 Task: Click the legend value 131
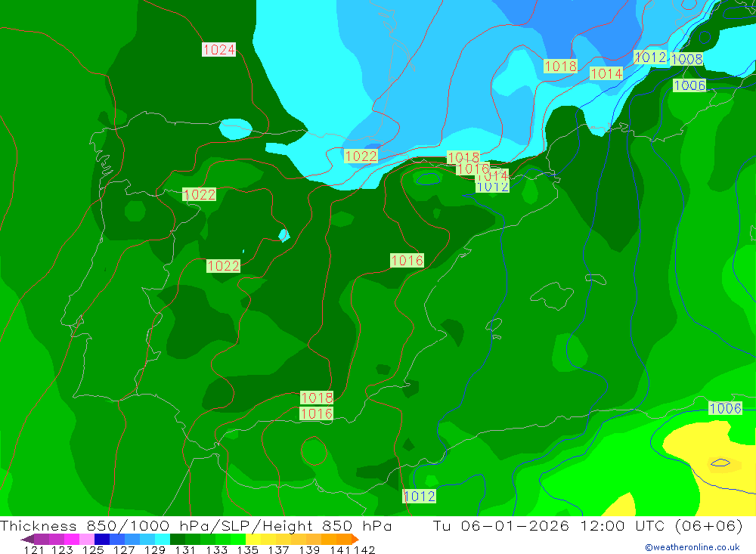[x=185, y=550]
